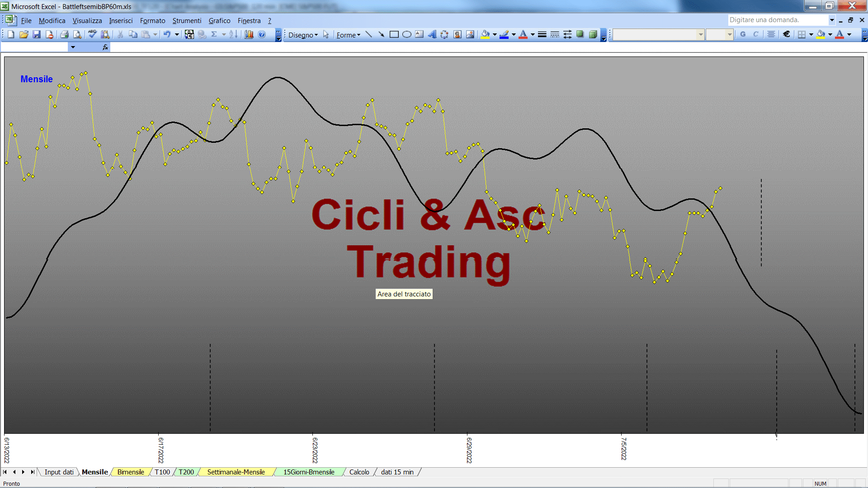Viewport: 868px width, 488px height.
Task: Switch to the Bimensile sheet tab
Action: pos(131,472)
